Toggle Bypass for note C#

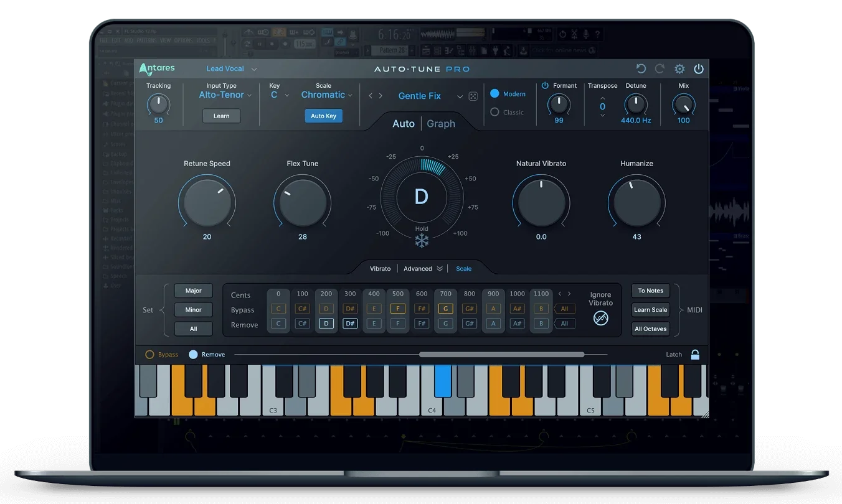point(302,309)
